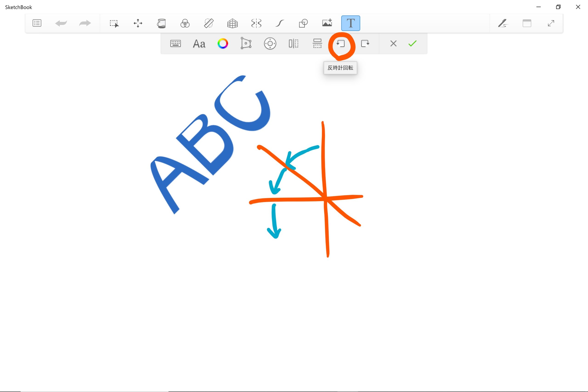Open the brush editor pencil icon
The width and height of the screenshot is (588, 392).
point(503,23)
